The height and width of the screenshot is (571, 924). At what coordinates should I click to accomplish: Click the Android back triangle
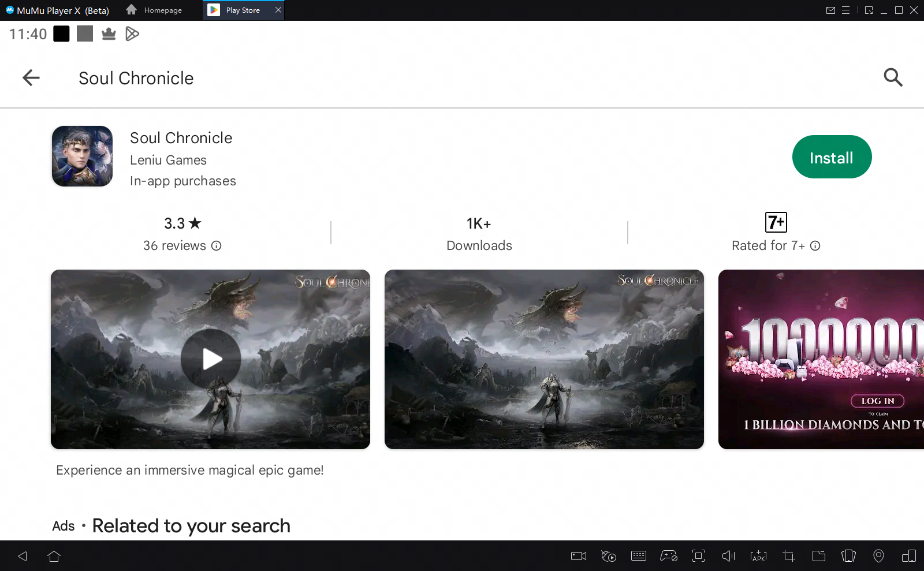(23, 556)
